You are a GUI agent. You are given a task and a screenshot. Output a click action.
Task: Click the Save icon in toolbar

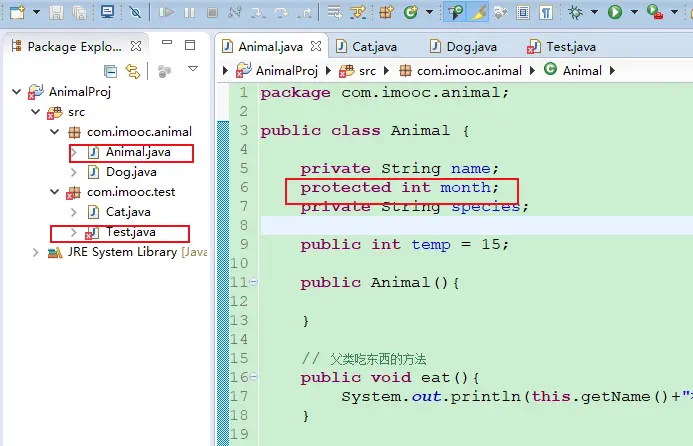pos(56,12)
